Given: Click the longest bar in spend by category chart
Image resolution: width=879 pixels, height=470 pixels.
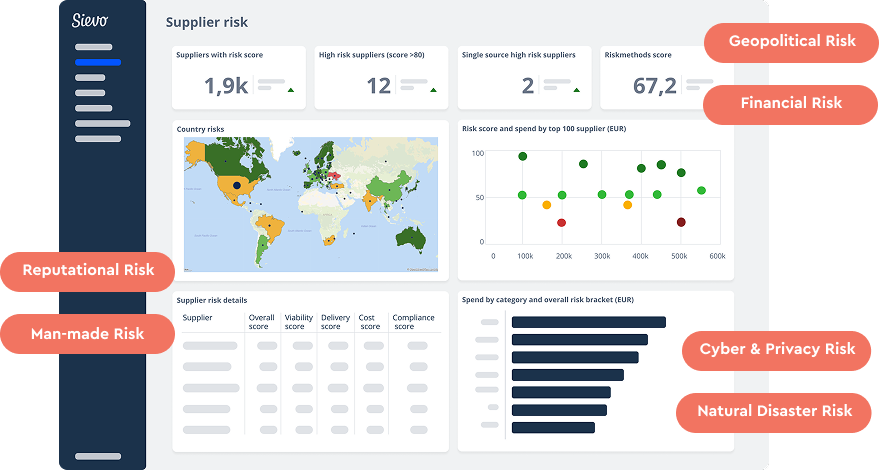Looking at the screenshot, I should 588,322.
